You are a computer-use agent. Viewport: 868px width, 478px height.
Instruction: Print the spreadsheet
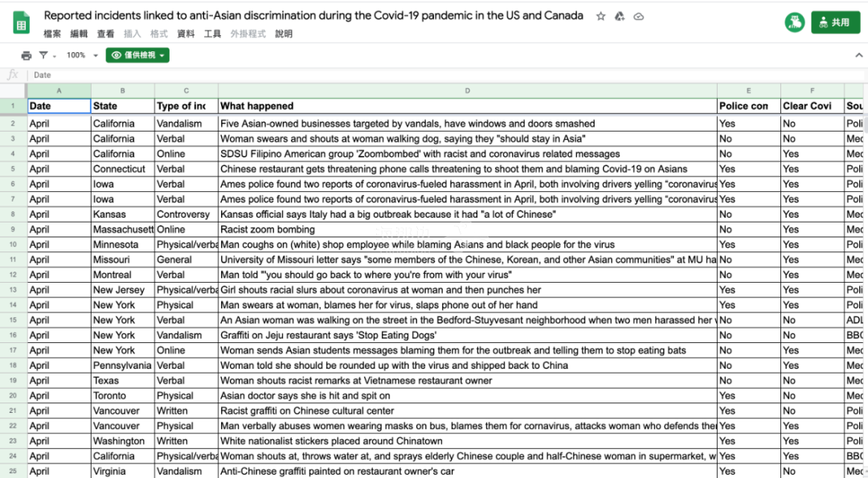click(x=27, y=55)
